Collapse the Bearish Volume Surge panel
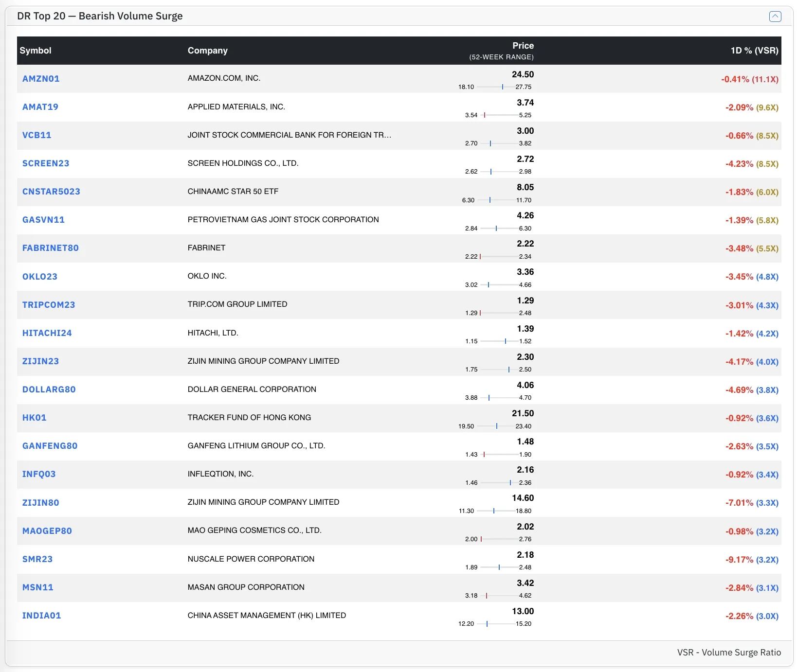The image size is (797, 672). (775, 17)
